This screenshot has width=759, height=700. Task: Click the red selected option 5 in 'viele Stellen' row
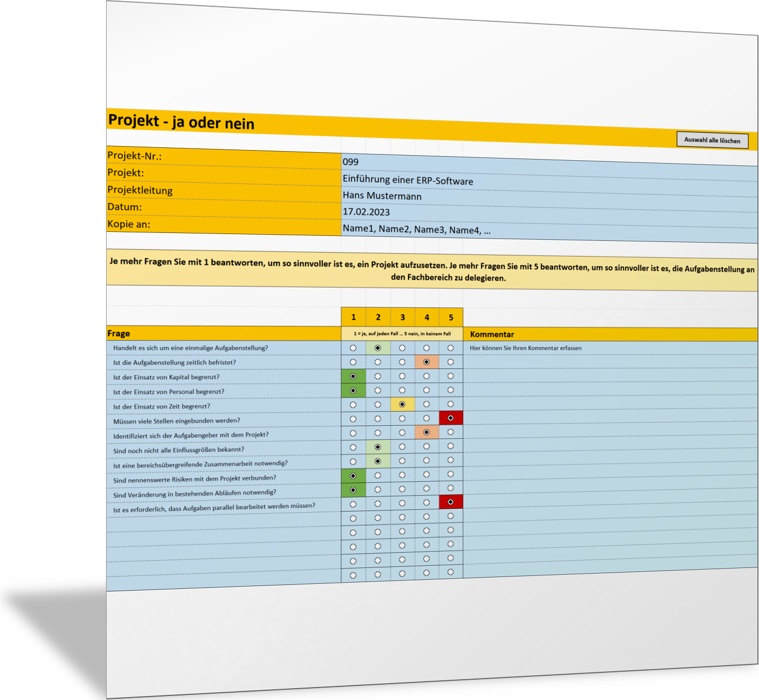coord(450,418)
